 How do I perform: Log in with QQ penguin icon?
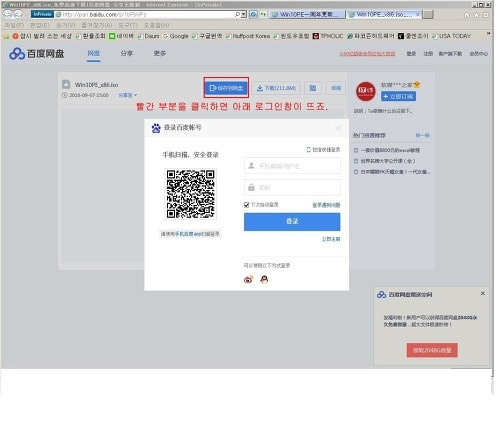point(264,279)
